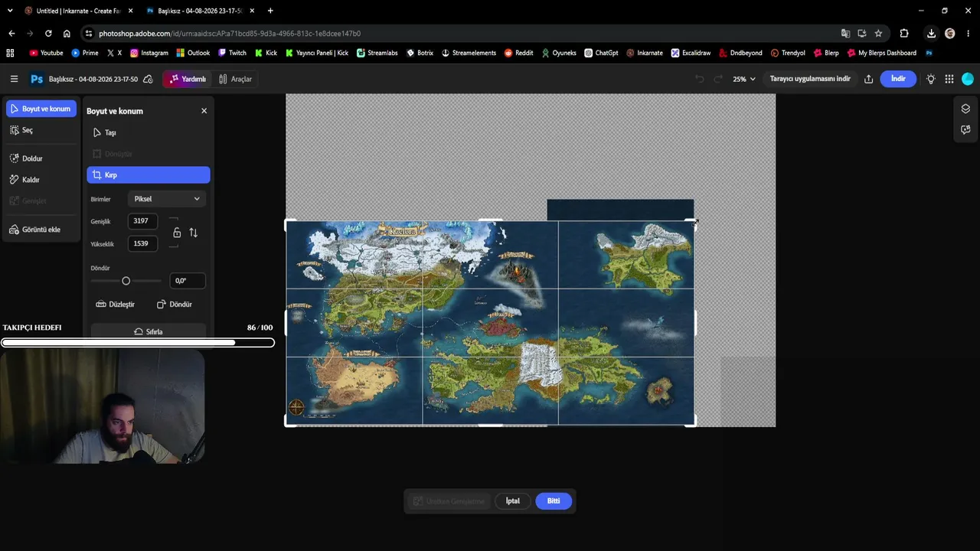Open the Youtube bookmark

click(46, 53)
